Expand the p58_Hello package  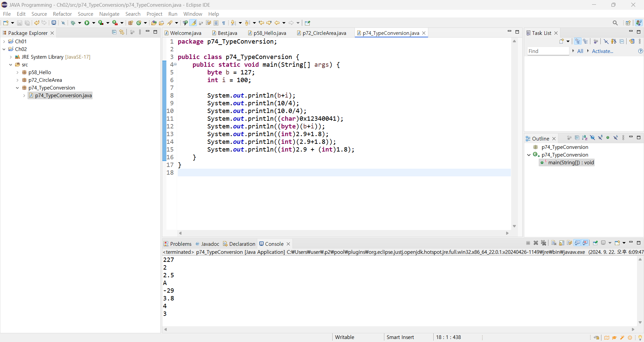click(17, 72)
